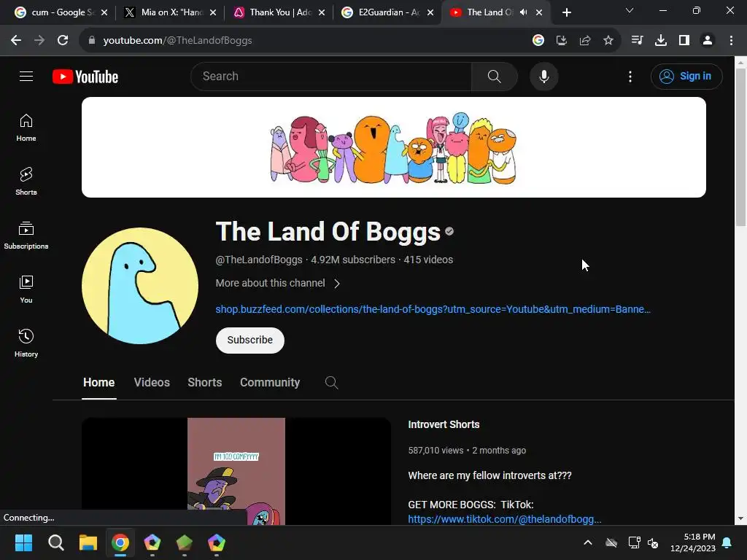Viewport: 747px width, 560px height.
Task: Reload the page with refresh icon
Action: 63,41
